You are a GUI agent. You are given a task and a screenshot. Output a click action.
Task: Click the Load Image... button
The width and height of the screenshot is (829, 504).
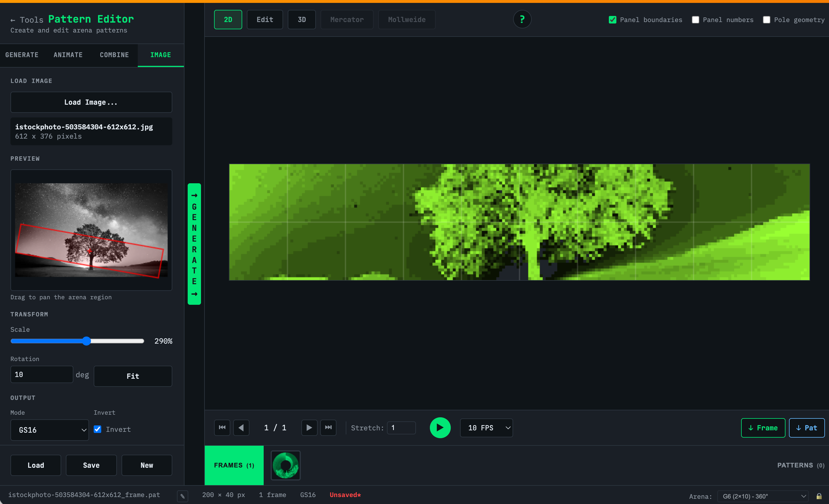(x=91, y=102)
